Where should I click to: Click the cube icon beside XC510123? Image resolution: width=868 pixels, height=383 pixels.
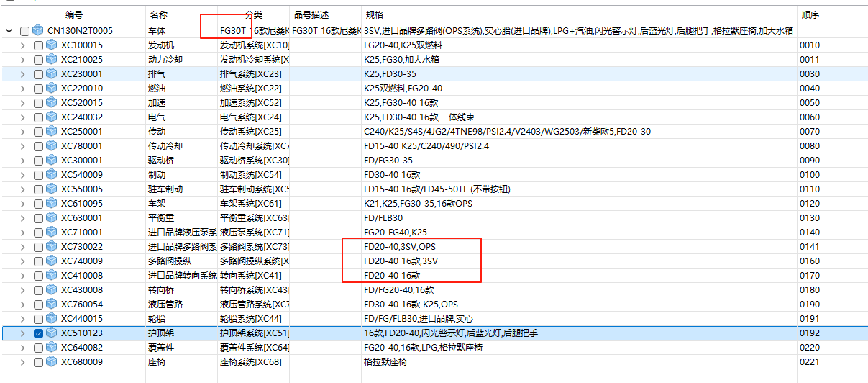[x=52, y=333]
